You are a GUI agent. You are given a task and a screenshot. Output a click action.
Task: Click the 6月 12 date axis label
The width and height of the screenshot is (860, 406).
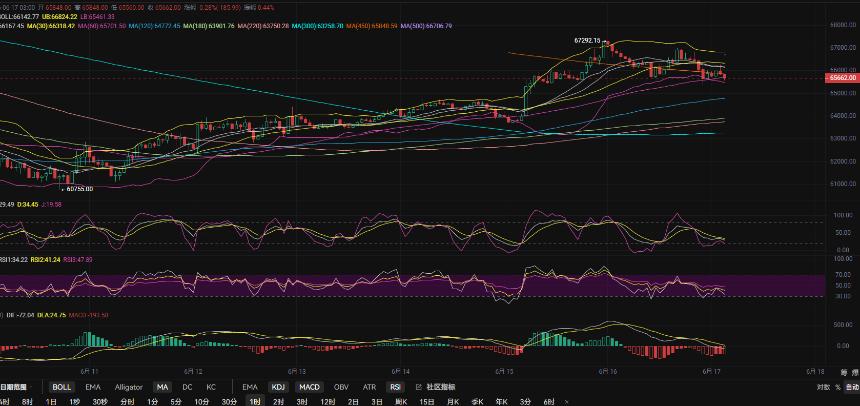point(193,371)
